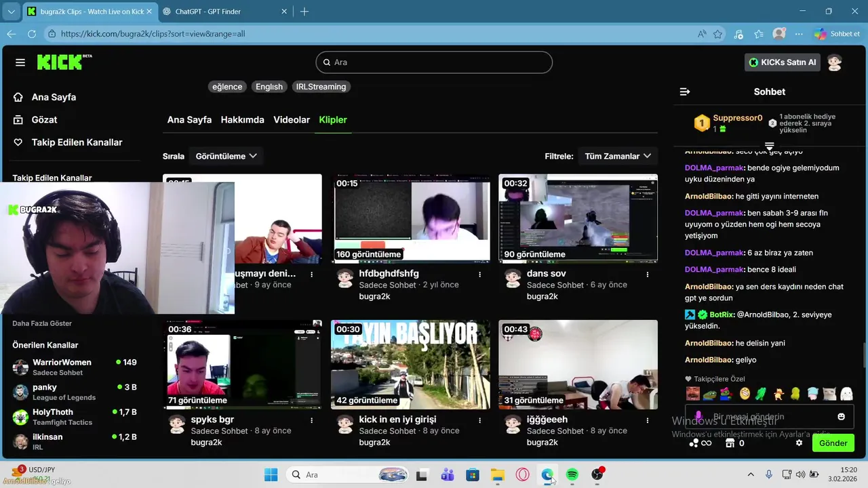Switch to Hakkımda tab

[242, 119]
